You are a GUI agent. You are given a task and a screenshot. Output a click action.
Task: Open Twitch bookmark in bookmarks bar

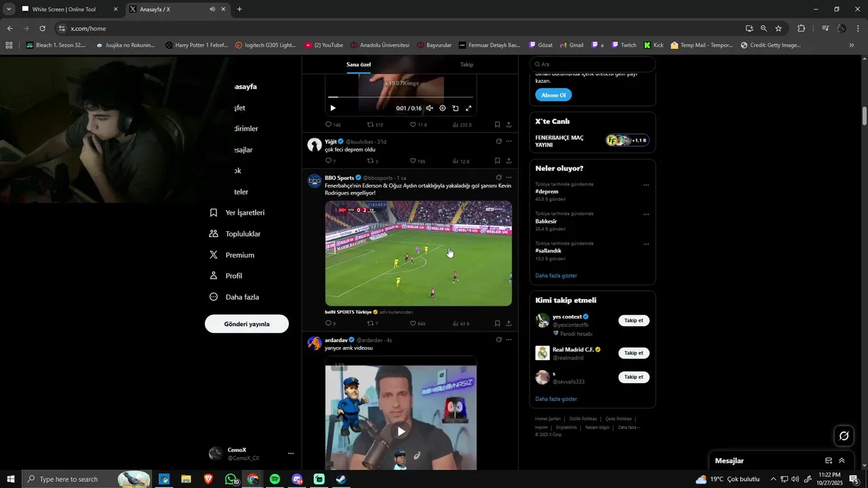click(624, 45)
